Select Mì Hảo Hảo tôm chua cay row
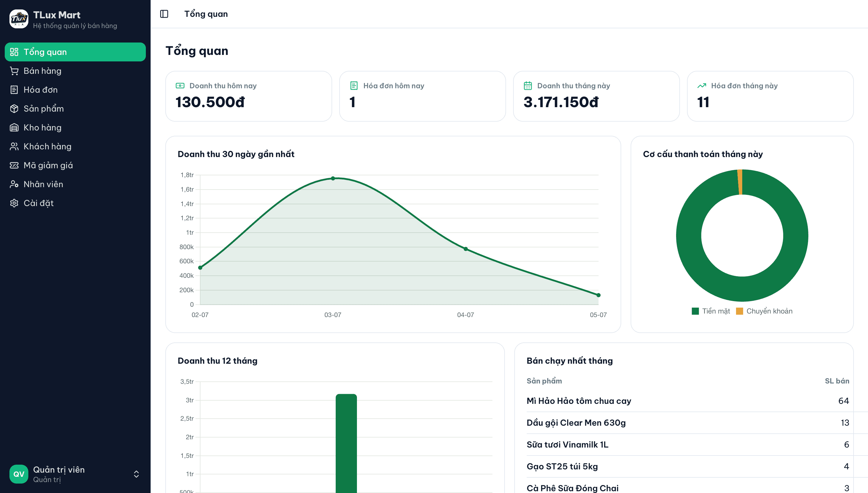The image size is (868, 493). [x=688, y=401]
